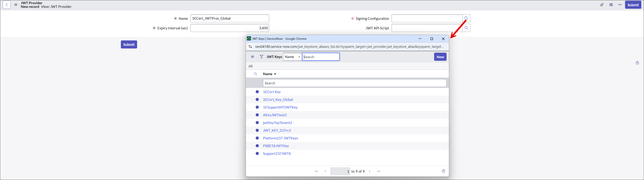
Task: Open personalize form settings icon
Action: [x=611, y=5]
